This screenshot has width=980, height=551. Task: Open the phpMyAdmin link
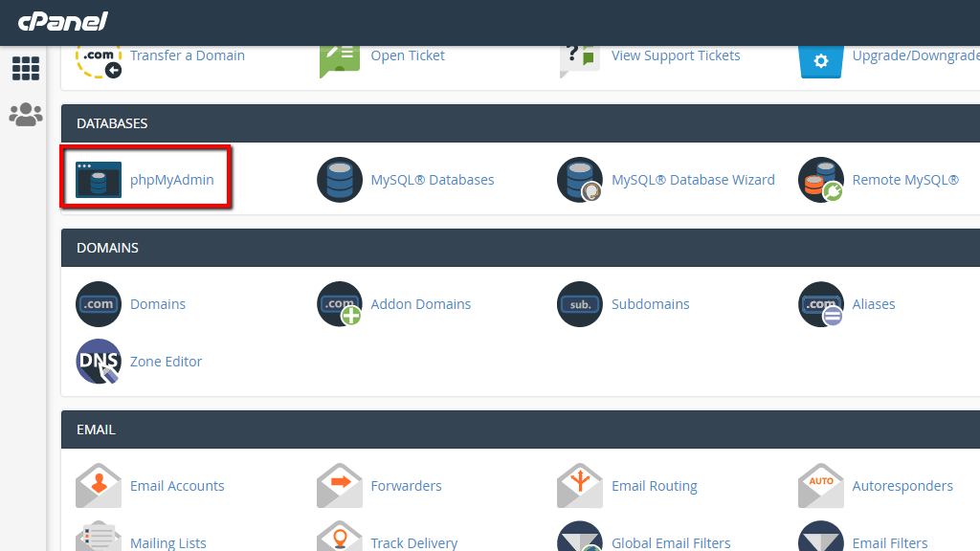coord(172,180)
